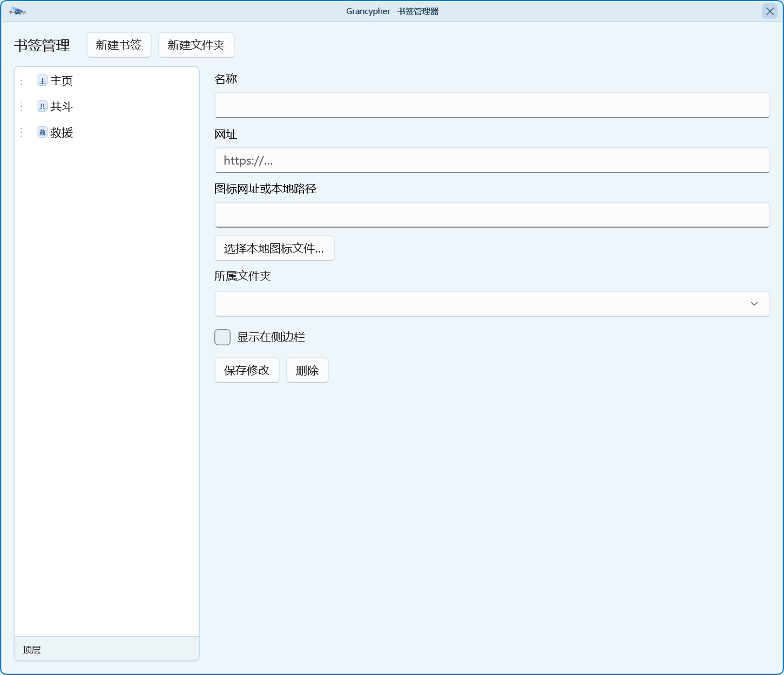The height and width of the screenshot is (675, 784).
Task: Click into the 网址 https:// field
Action: click(x=492, y=160)
